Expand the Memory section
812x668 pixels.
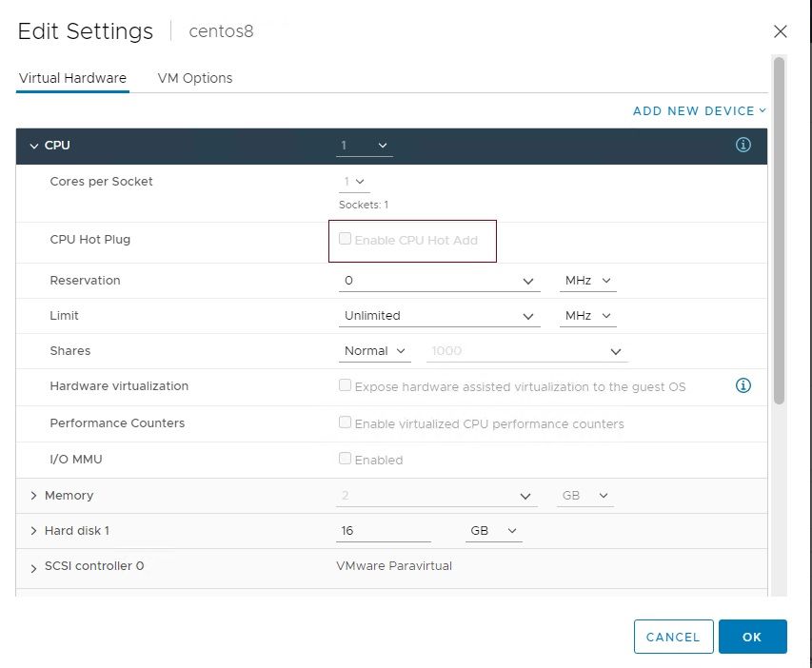point(34,495)
